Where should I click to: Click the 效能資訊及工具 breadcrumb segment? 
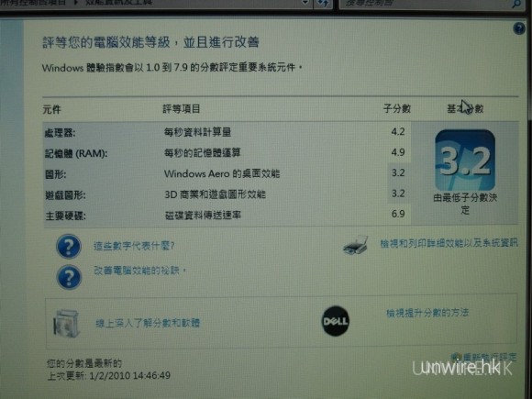[x=118, y=3]
